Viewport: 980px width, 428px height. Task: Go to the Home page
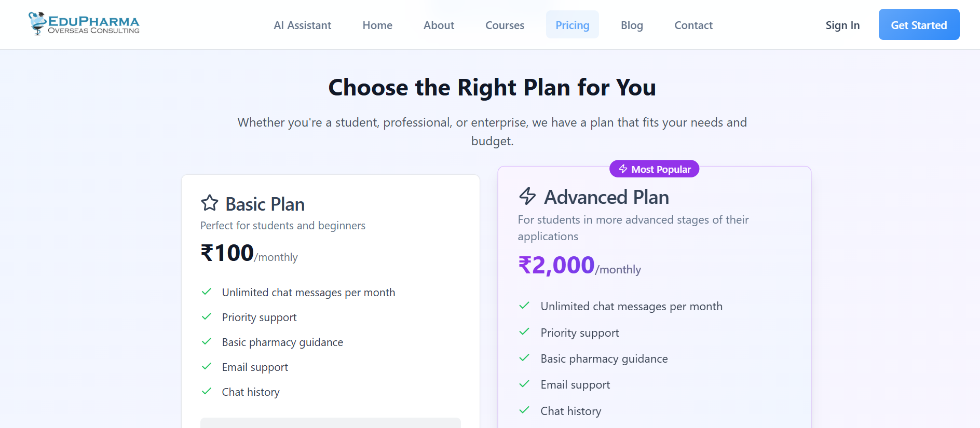377,25
